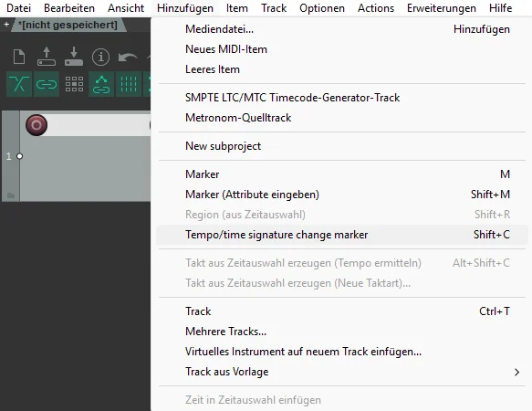Choose Marker (Attribute eingeben)
The width and height of the screenshot is (532, 411).
coord(342,195)
